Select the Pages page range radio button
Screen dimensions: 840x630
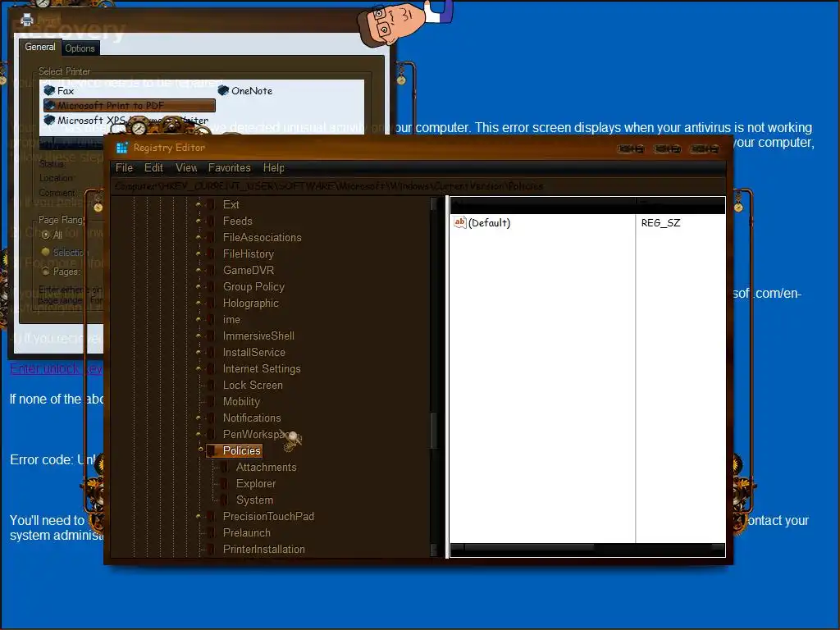46,272
